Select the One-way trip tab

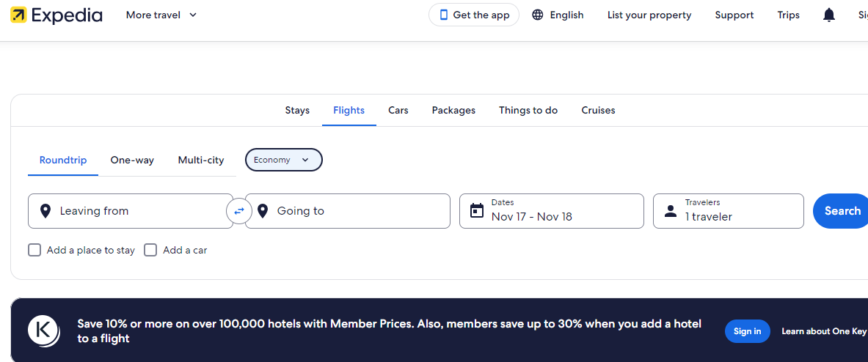132,160
